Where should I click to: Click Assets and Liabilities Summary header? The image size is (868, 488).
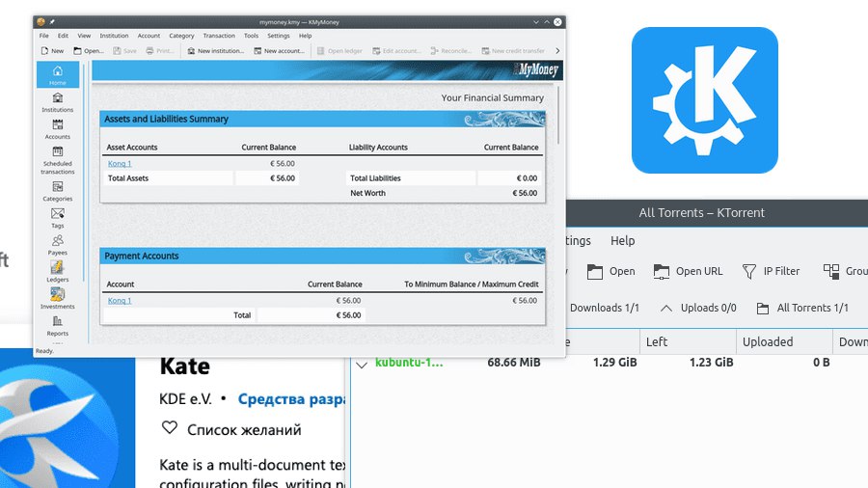pos(323,119)
